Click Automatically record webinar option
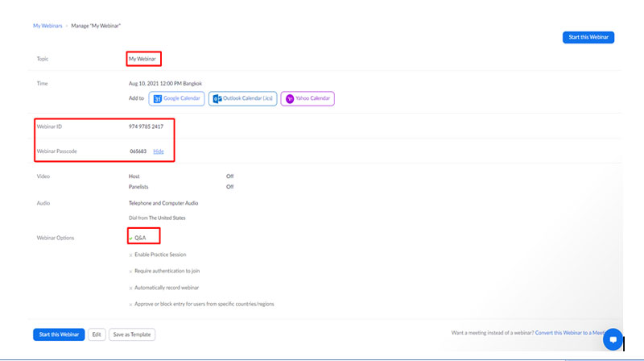 click(167, 287)
